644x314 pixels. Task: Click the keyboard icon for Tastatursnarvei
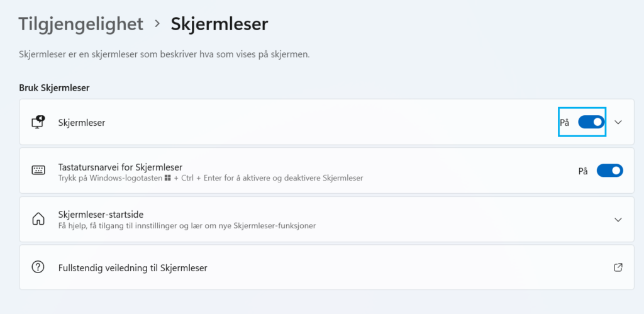tap(38, 171)
